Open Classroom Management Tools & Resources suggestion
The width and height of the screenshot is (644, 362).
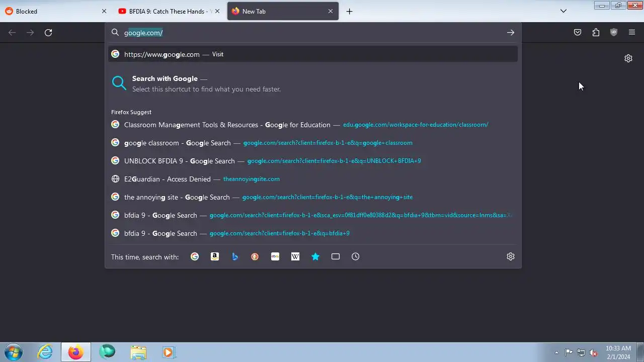click(313, 125)
